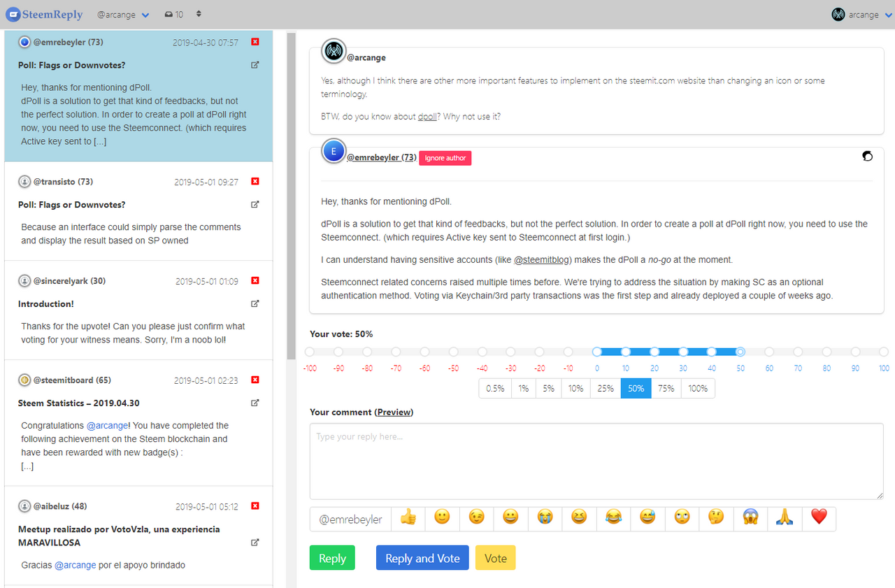Open the dpoll link in arcange's comment

coord(427,117)
